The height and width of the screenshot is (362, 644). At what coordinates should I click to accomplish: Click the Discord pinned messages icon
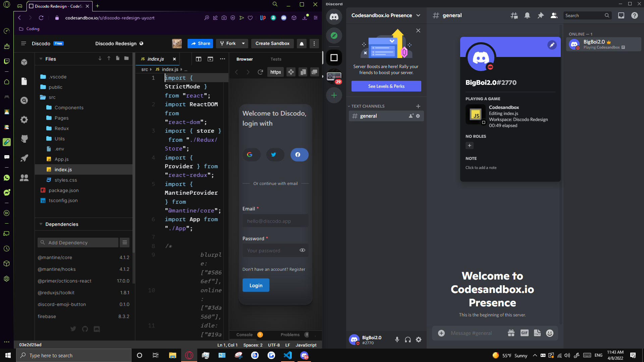[x=540, y=15]
